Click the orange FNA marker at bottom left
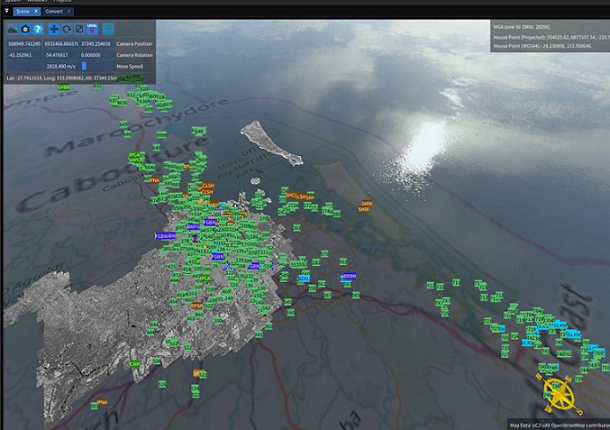The image size is (610, 430). pos(102,402)
